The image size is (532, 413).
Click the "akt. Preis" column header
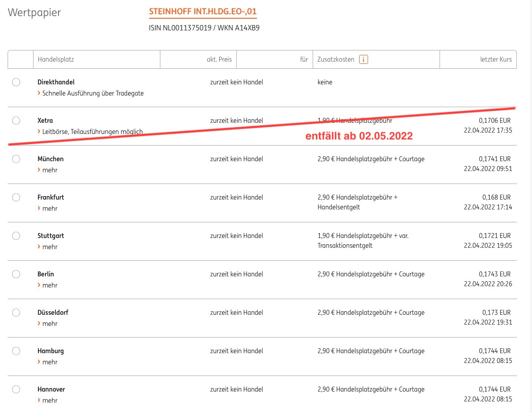click(219, 59)
